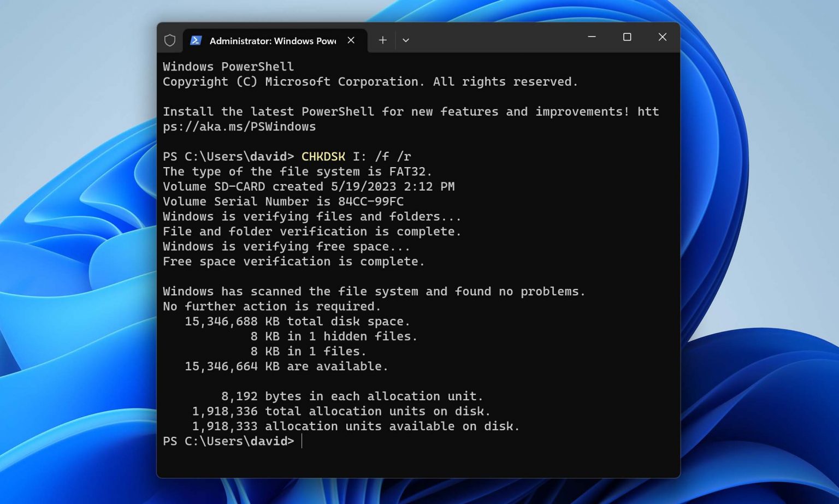Close the terminal window
839x504 pixels.
662,37
